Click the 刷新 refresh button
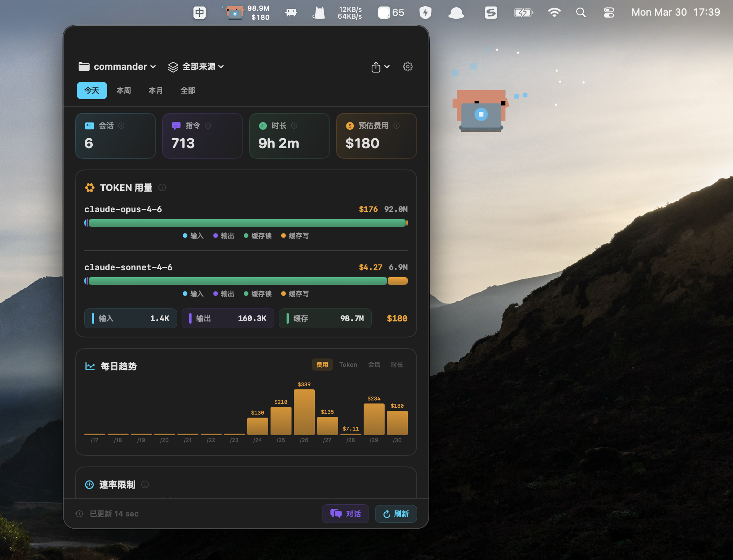Image resolution: width=733 pixels, height=560 pixels. (396, 513)
